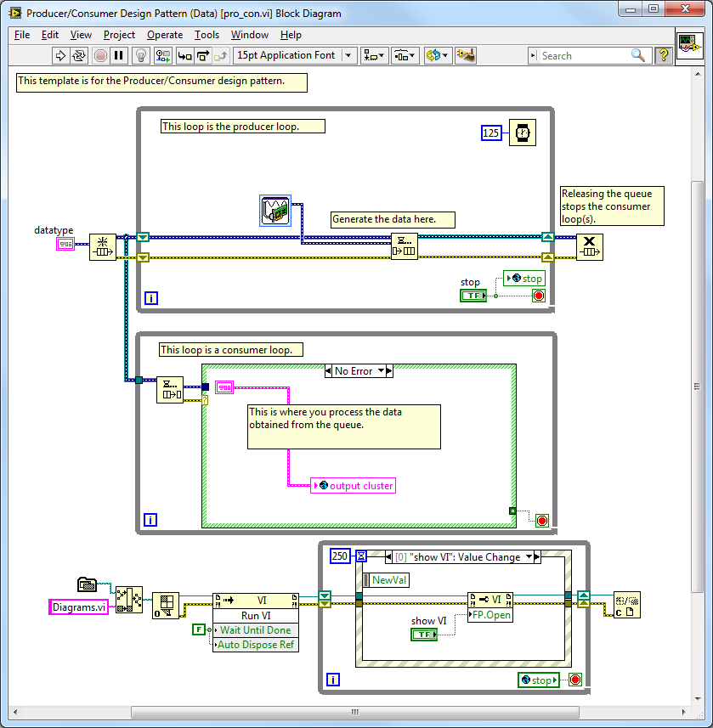Go to next case right of No Error
713x728 pixels.
click(389, 371)
